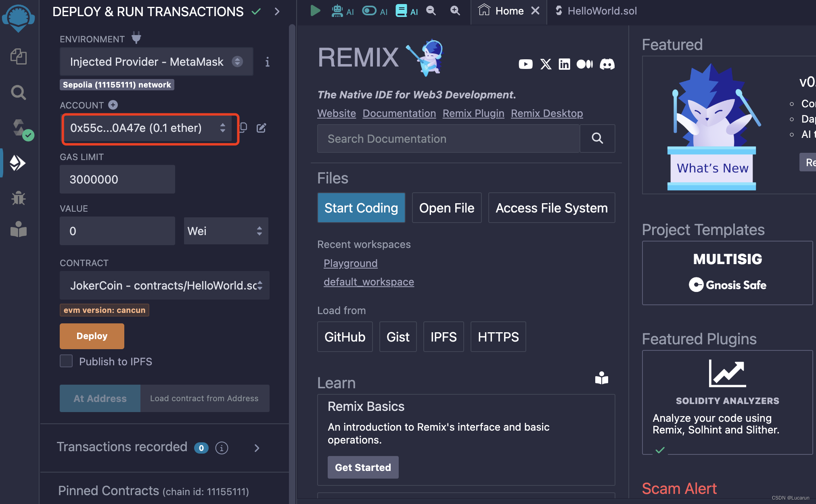The height and width of the screenshot is (504, 816).
Task: Open the File Explorer sidebar icon
Action: [19, 56]
